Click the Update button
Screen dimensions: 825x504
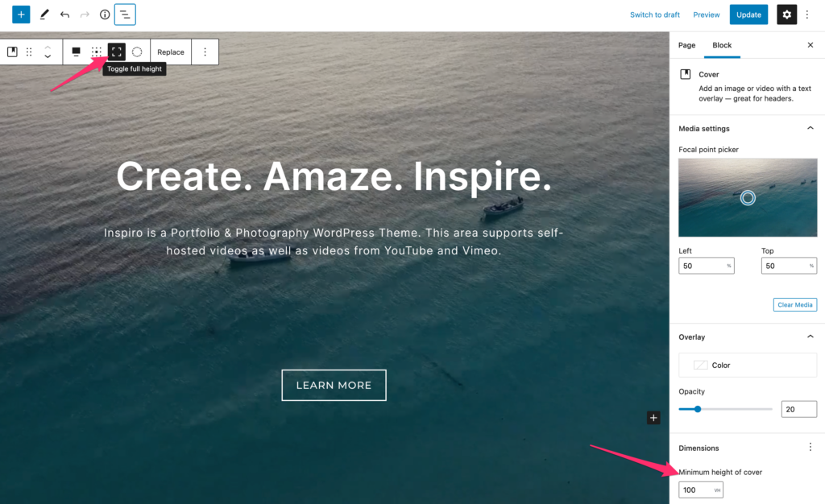[748, 14]
